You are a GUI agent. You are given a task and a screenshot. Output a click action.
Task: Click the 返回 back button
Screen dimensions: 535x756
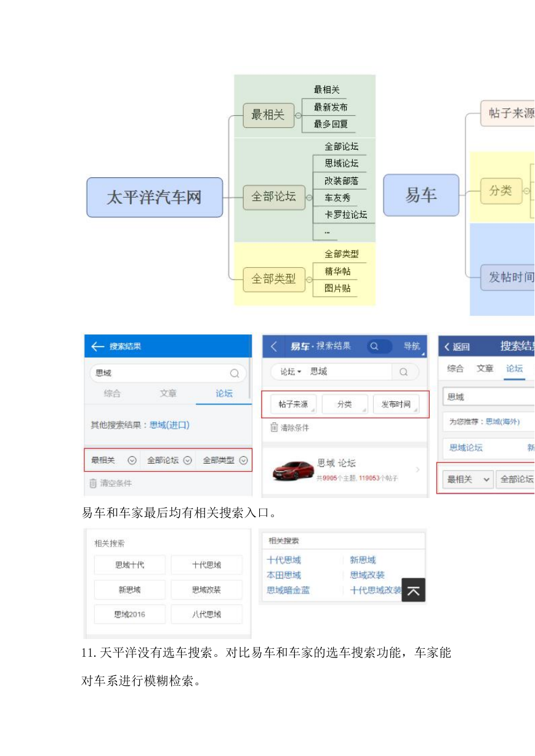pyautogui.click(x=457, y=347)
